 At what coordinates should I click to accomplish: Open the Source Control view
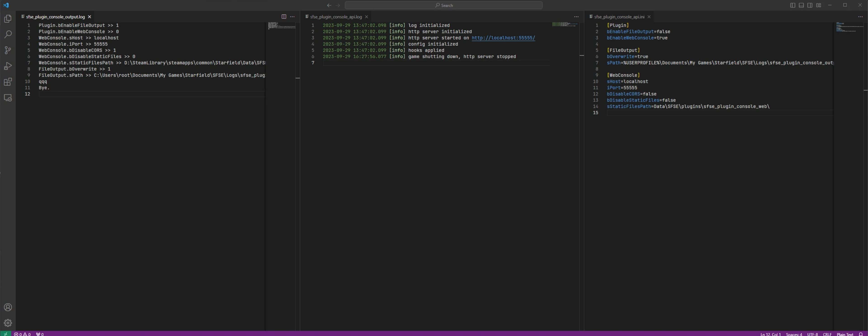pyautogui.click(x=8, y=50)
